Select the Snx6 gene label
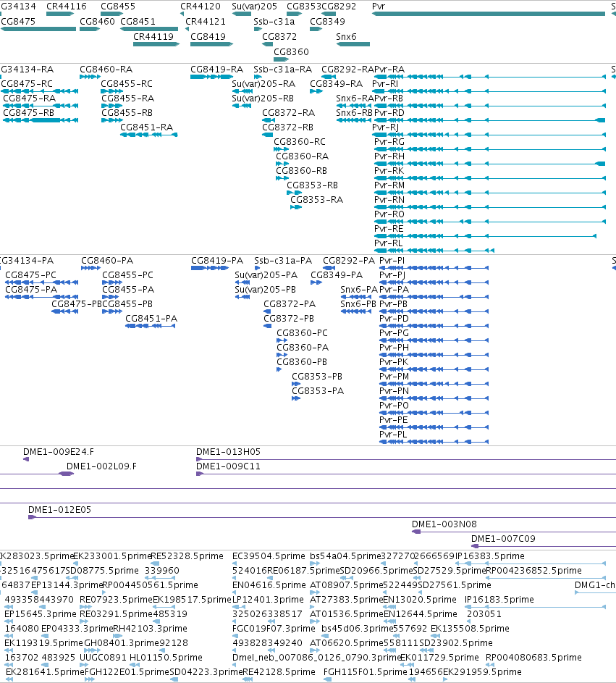The height and width of the screenshot is (683, 616). (346, 37)
